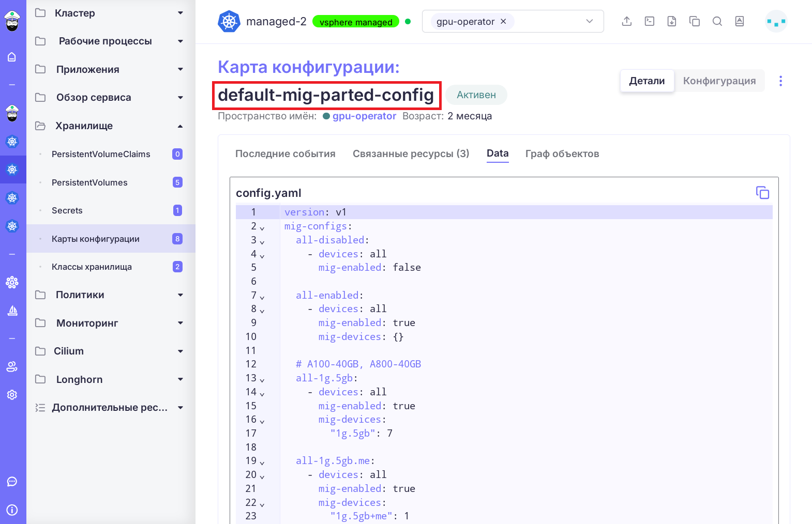
Task: Open the sailboat continuous delivery icon
Action: pos(12,311)
